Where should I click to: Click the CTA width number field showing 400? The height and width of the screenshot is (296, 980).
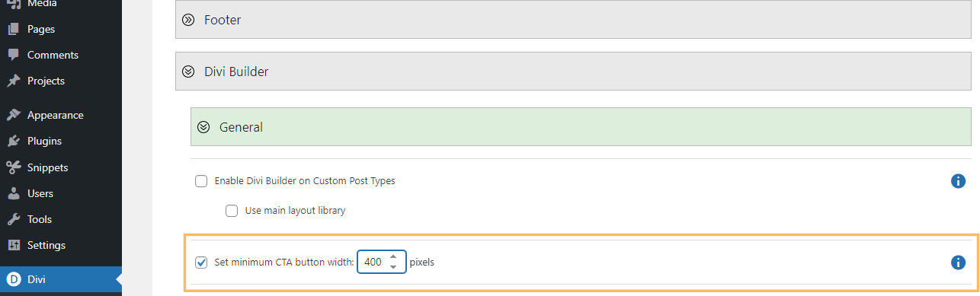tap(381, 263)
